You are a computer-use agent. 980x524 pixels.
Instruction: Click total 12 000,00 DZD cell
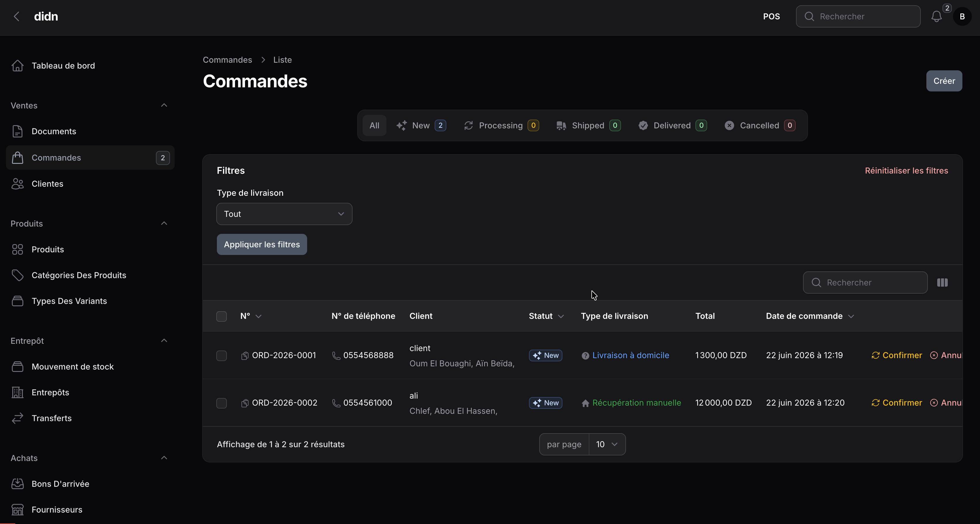[x=723, y=403]
